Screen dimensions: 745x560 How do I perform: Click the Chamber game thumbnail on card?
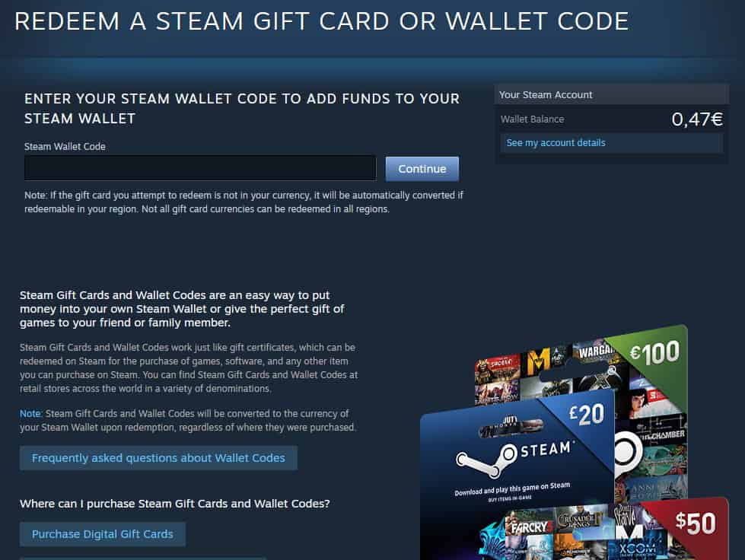pos(664,435)
